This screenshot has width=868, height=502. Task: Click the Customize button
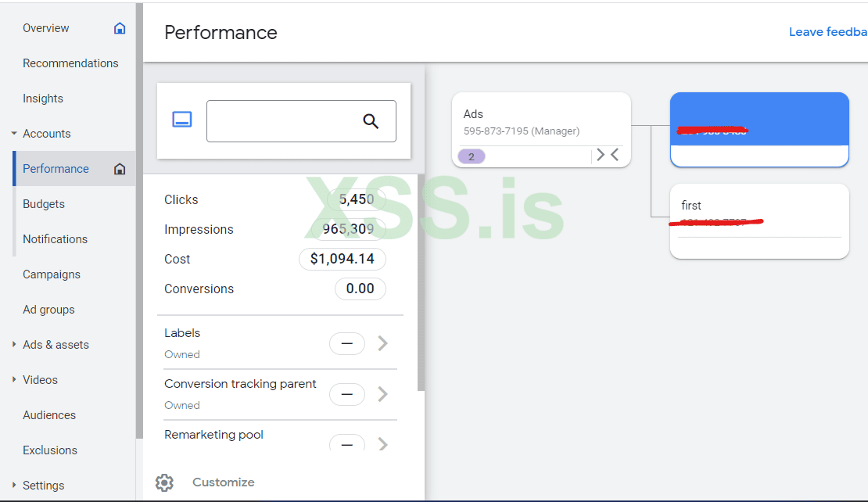223,482
